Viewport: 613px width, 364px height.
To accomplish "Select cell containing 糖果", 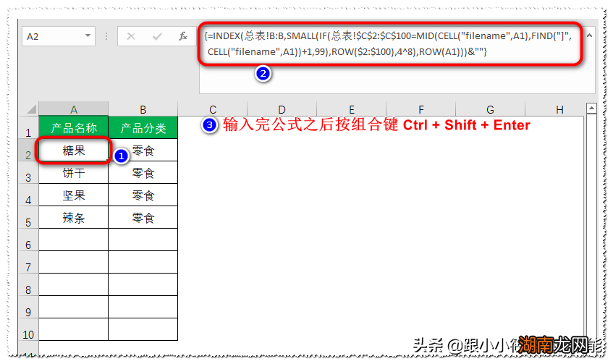I will [x=74, y=150].
